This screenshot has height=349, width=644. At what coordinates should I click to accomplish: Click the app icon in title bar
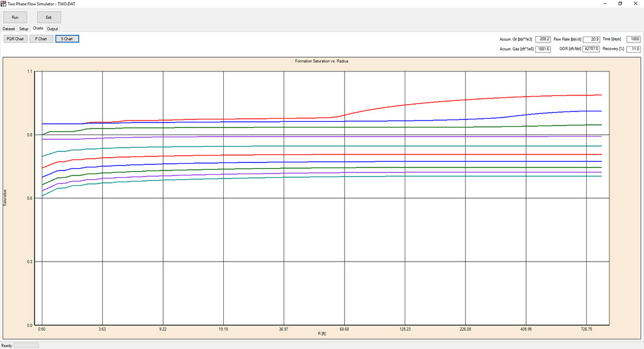(x=4, y=4)
